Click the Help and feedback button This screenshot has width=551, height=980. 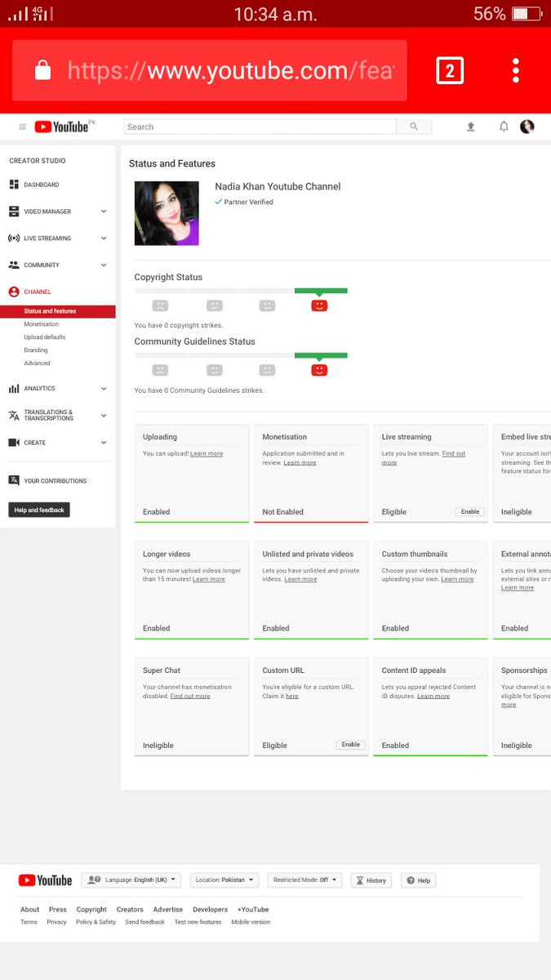pyautogui.click(x=39, y=510)
